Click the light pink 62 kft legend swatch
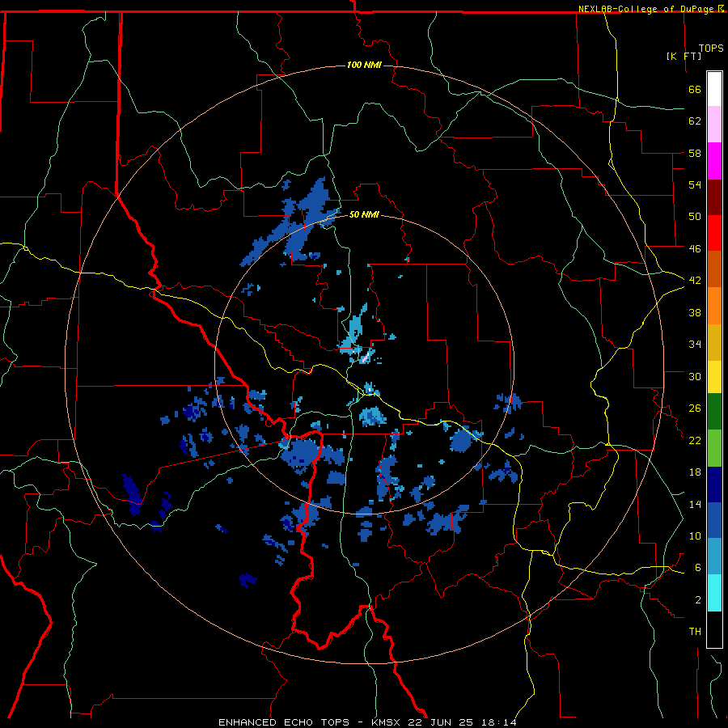Screen dimensions: 728x728 pos(714,125)
